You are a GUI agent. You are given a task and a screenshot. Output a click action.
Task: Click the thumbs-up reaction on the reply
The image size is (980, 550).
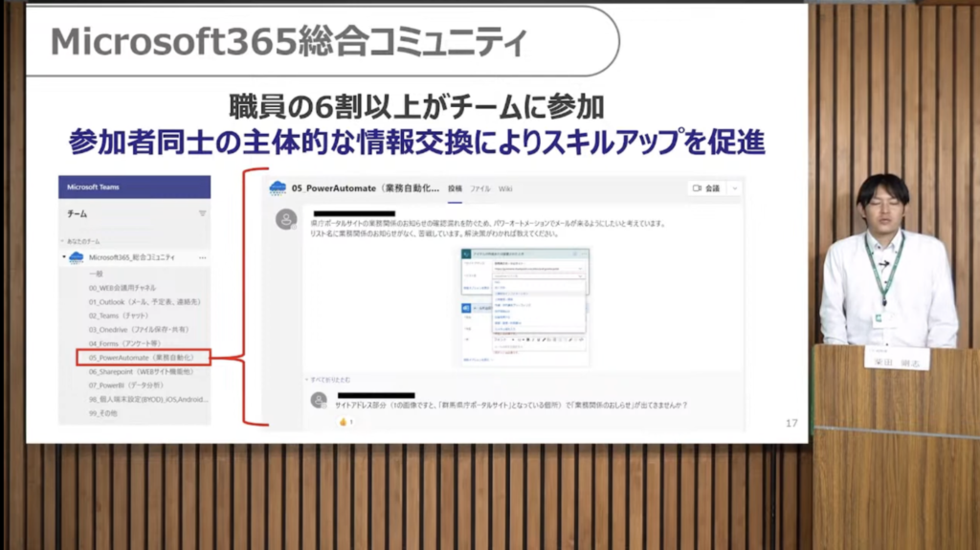(345, 422)
